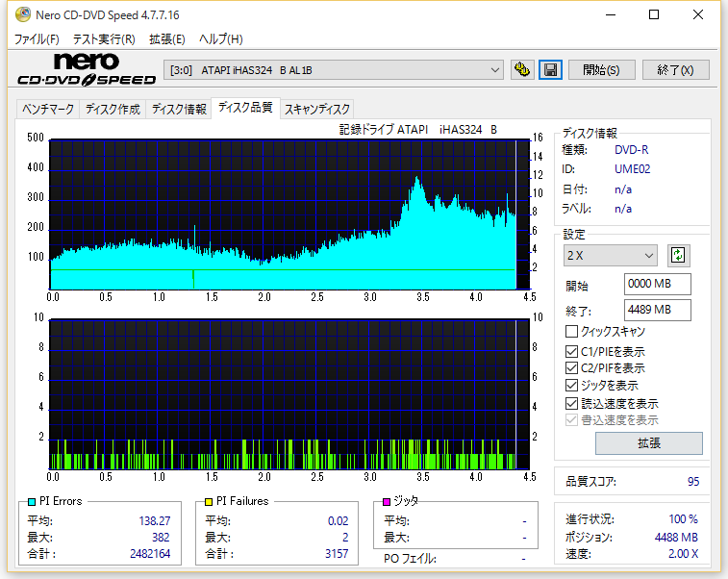Viewport: 728px width, 579px height.
Task: Click the 拡張 button in settings panel
Action: pos(649,443)
